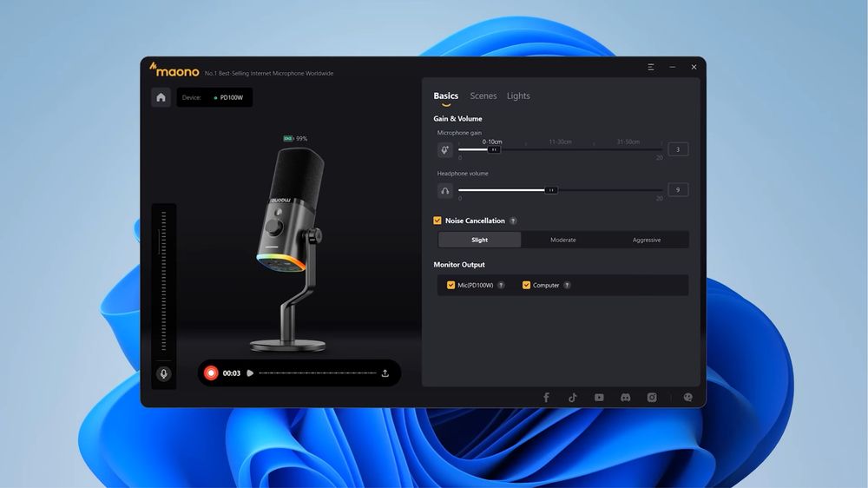
Task: Click the microphone gain auto icon
Action: point(445,149)
